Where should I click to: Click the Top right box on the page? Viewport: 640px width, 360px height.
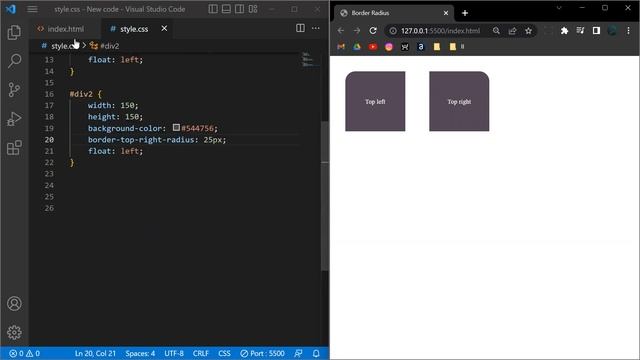459,101
